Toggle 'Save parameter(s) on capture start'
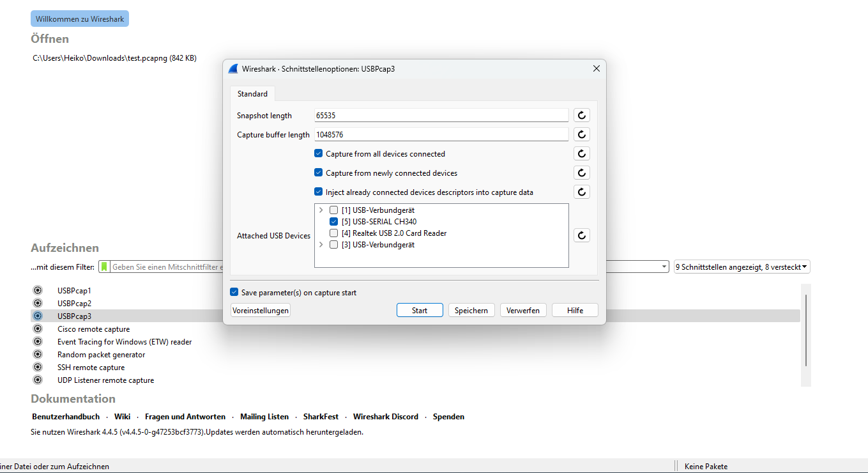868x473 pixels. pyautogui.click(x=234, y=292)
